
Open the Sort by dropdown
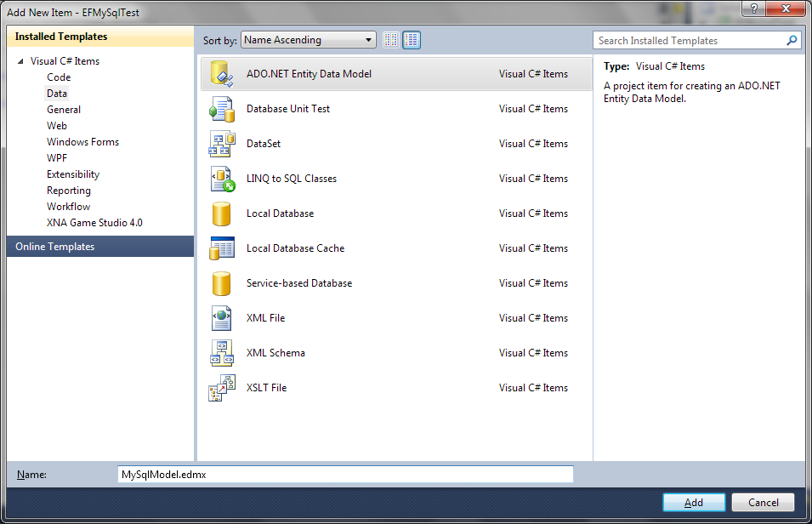pyautogui.click(x=308, y=40)
